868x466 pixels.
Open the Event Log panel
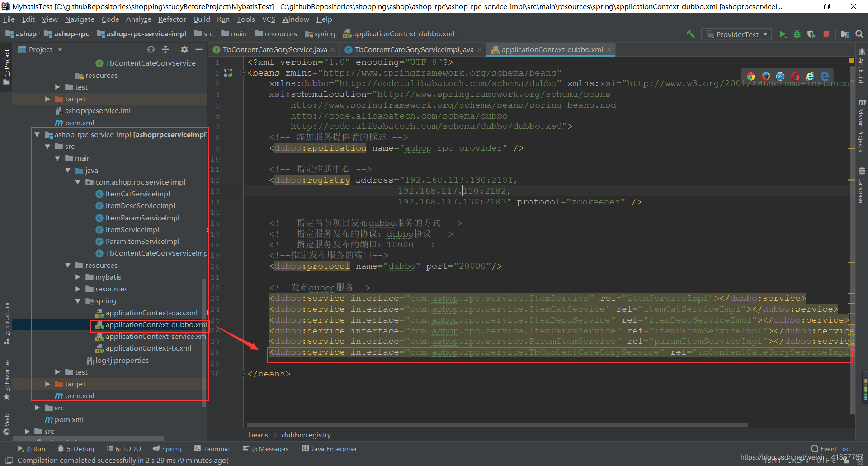point(830,449)
